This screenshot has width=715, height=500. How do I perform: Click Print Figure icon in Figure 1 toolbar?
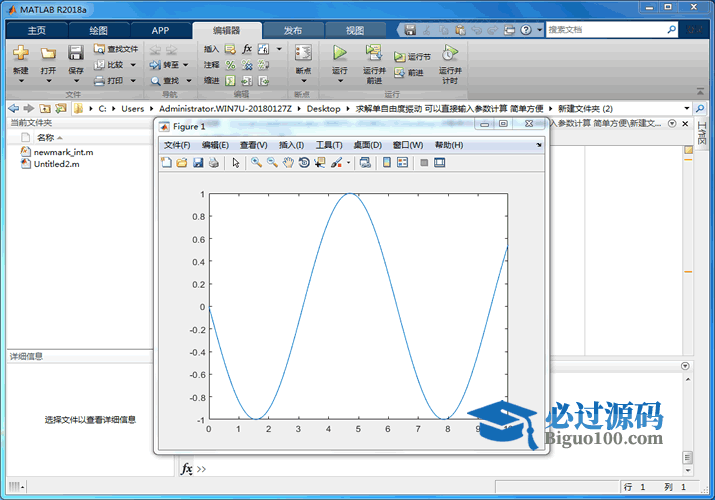[x=213, y=163]
